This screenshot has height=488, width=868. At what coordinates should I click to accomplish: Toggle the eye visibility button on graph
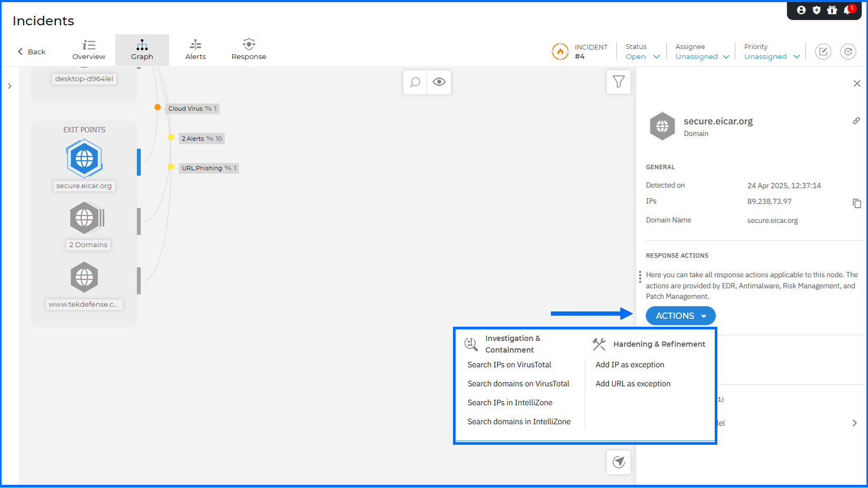pyautogui.click(x=439, y=82)
